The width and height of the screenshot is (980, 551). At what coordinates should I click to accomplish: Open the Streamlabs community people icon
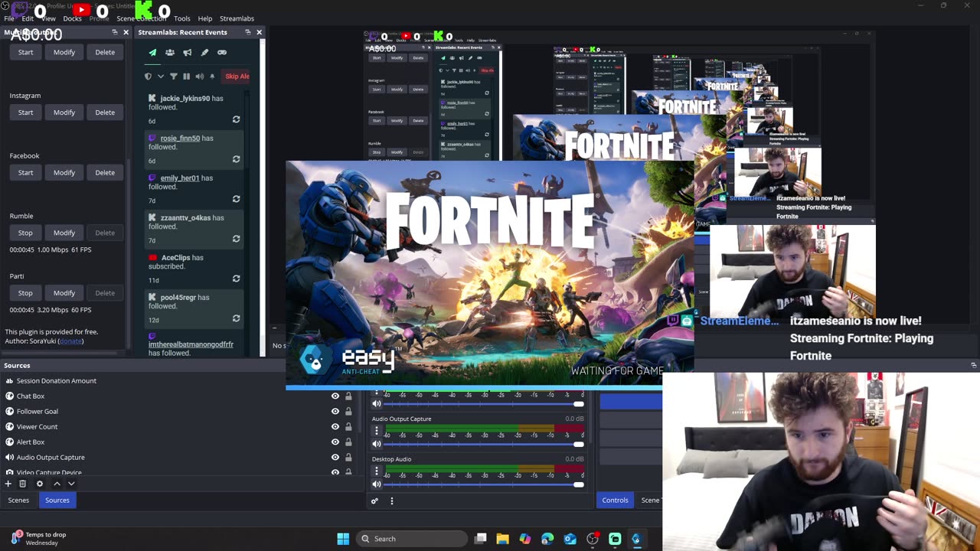[x=170, y=53]
